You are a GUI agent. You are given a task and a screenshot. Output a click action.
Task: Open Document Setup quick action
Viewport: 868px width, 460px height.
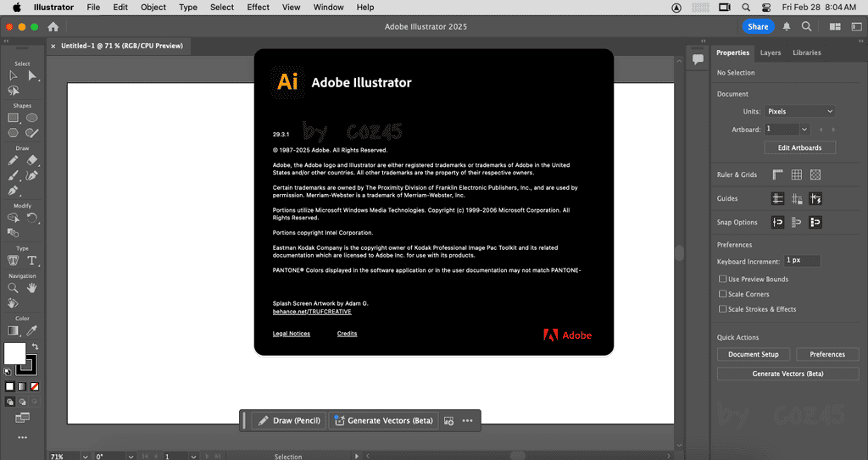pyautogui.click(x=753, y=354)
